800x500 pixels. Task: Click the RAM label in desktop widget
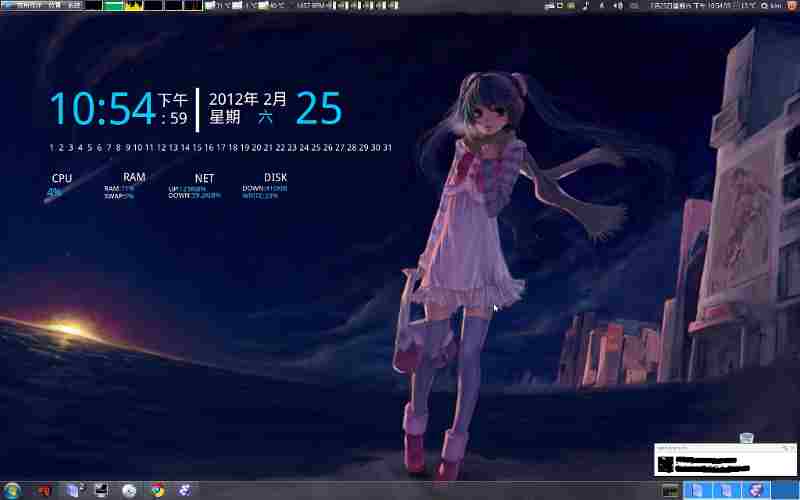134,177
